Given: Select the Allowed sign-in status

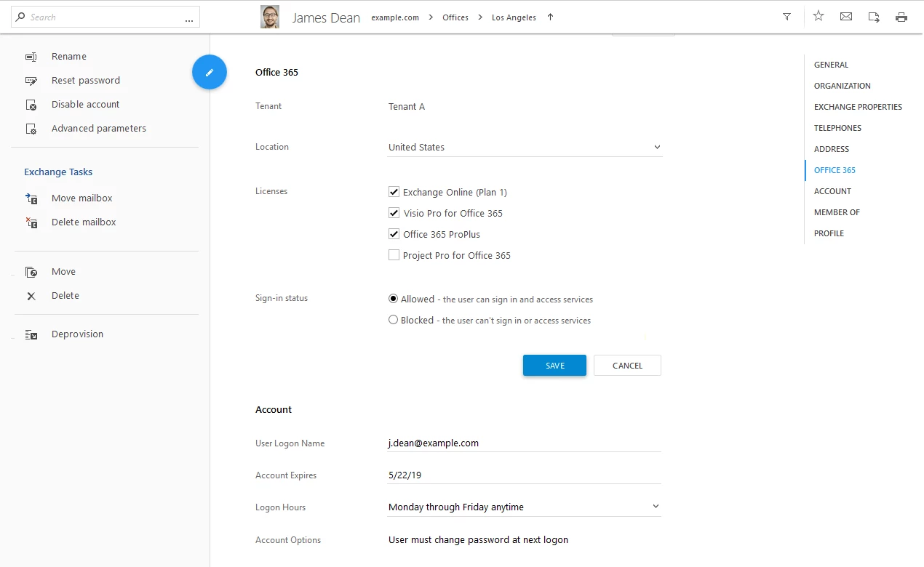Looking at the screenshot, I should pyautogui.click(x=394, y=299).
